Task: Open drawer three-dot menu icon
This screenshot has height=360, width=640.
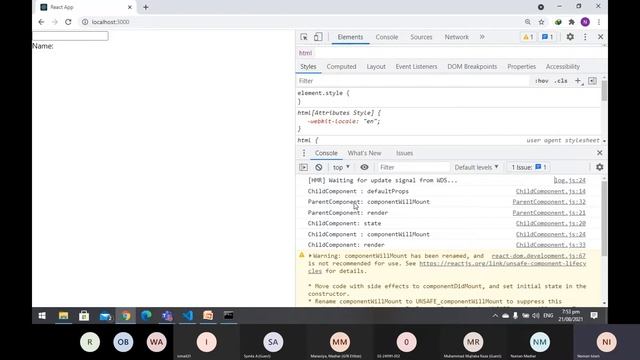Action: pyautogui.click(x=304, y=153)
